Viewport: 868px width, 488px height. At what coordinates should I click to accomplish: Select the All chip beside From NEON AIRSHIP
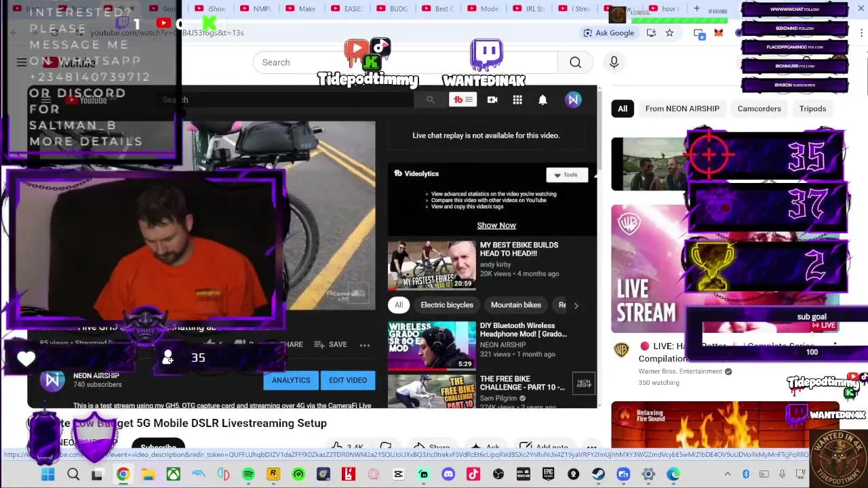623,108
